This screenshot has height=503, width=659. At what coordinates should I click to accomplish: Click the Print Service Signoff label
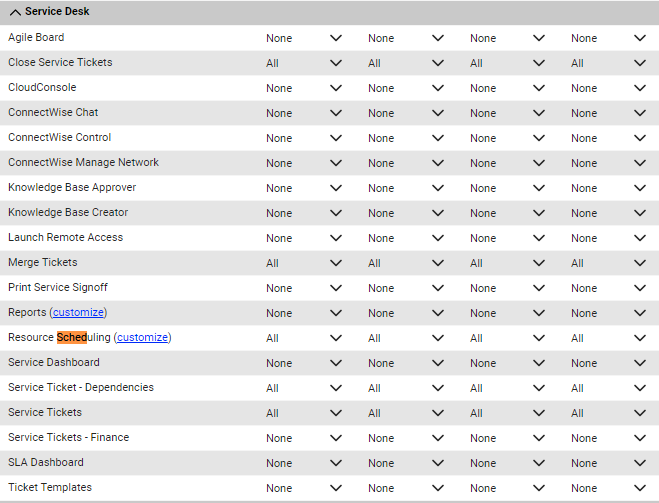pos(58,287)
